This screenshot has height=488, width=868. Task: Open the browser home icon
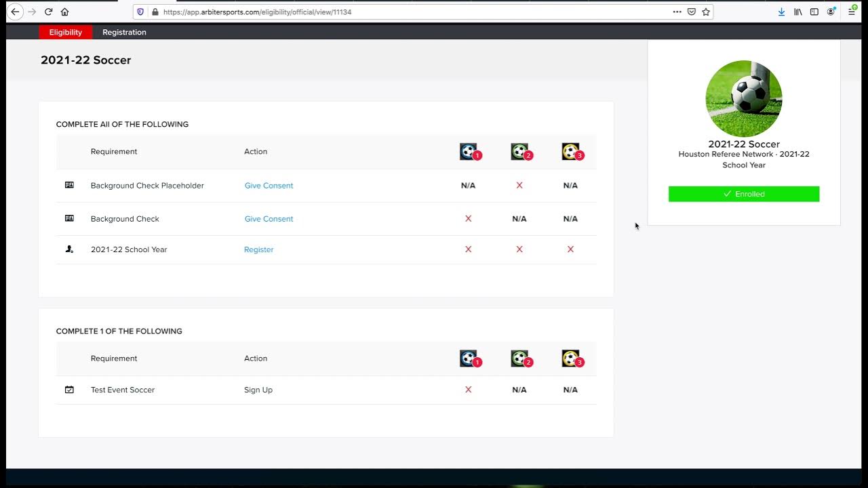(x=65, y=12)
